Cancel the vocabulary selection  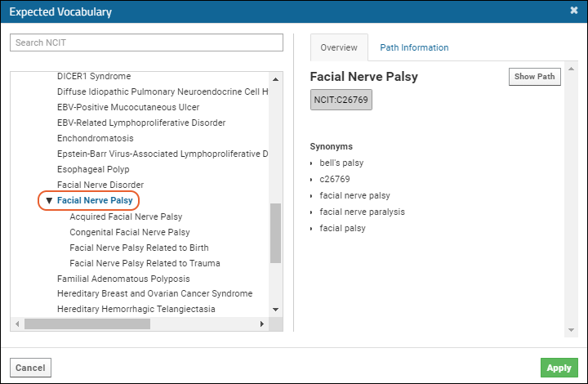pos(30,368)
